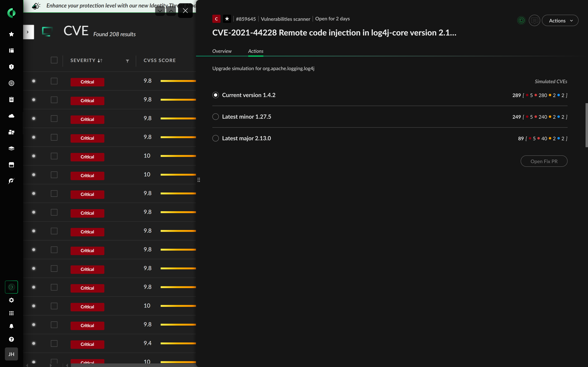
Task: Open the notifications bell
Action: tap(11, 326)
